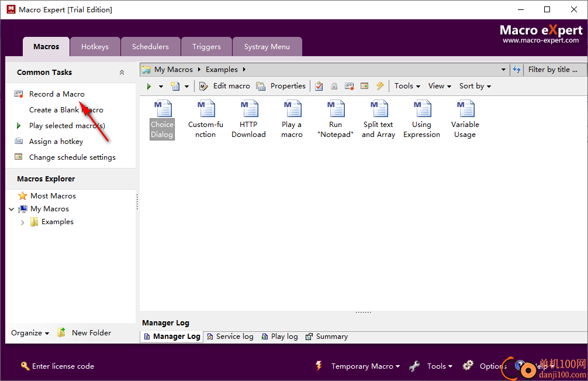The width and height of the screenshot is (588, 381).
Task: Switch to the Manager Log tab
Action: (172, 337)
